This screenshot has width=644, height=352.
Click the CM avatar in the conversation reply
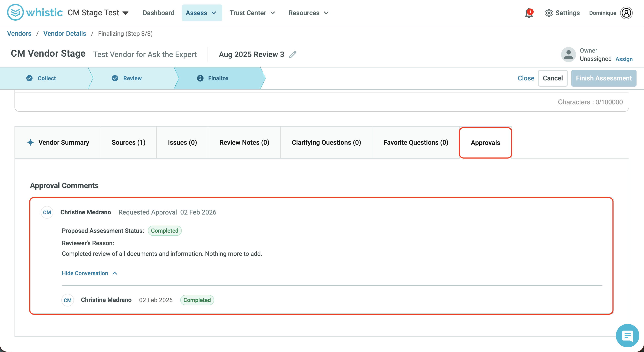tap(68, 300)
